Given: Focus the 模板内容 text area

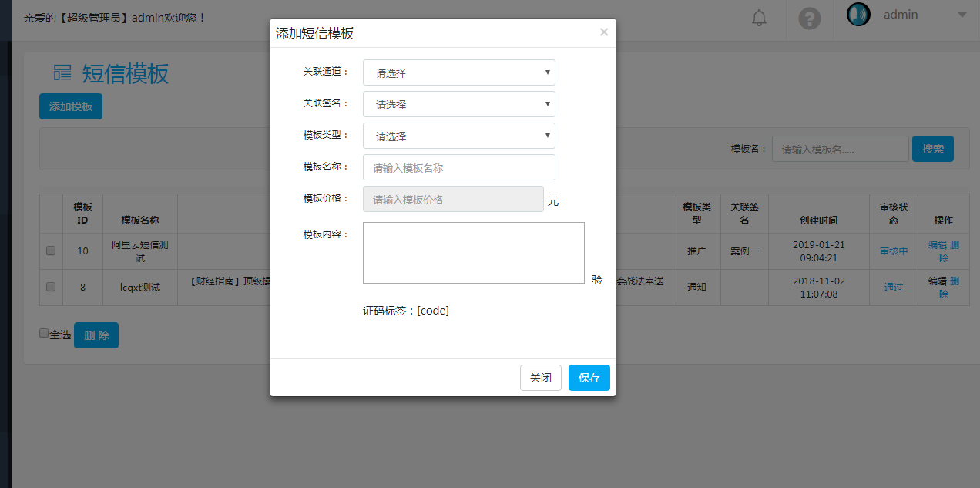Looking at the screenshot, I should [473, 253].
